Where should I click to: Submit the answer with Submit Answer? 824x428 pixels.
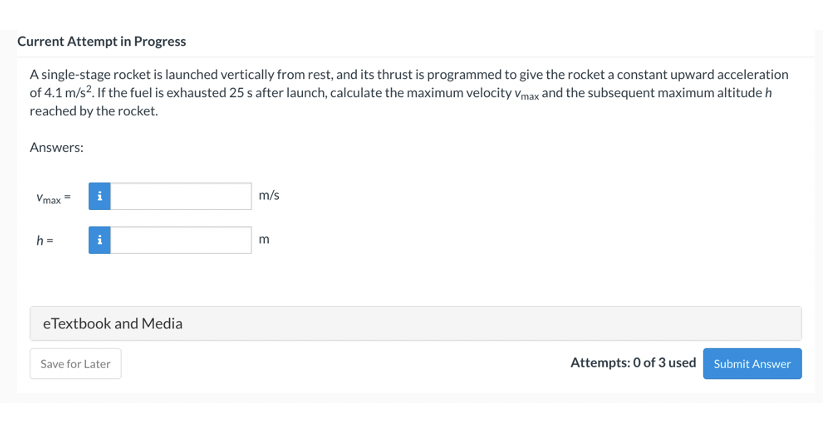coord(752,364)
